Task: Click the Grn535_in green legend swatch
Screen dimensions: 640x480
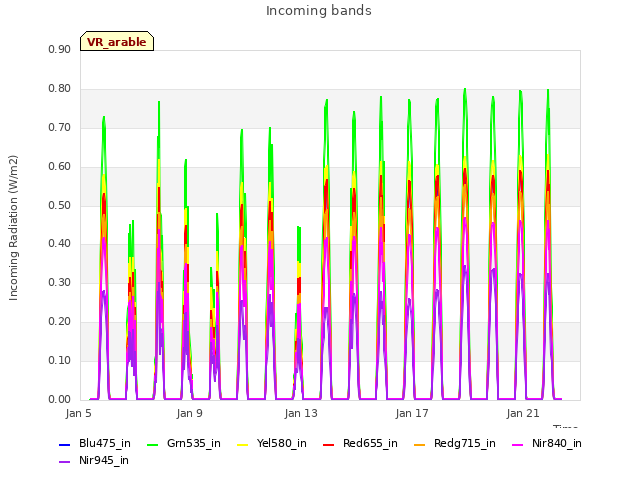Action: 152,444
